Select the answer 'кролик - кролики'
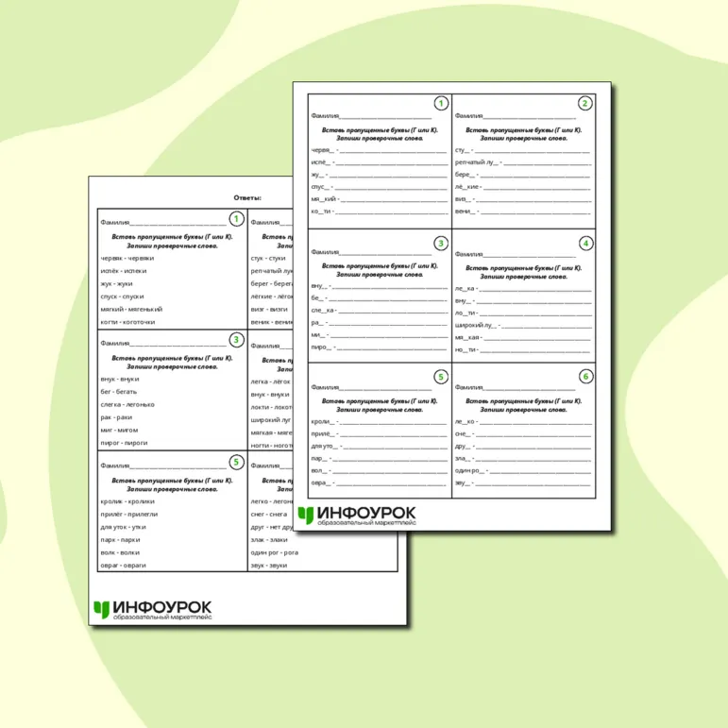The image size is (728, 728). tap(127, 501)
